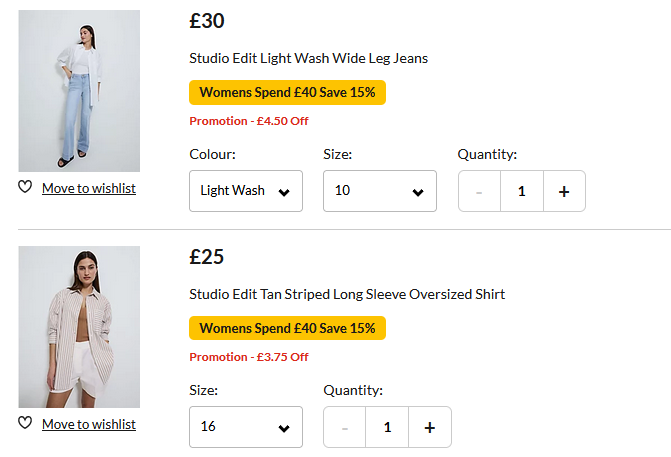Click the jeans product thumbnail image
This screenshot has height=457, width=671.
coord(79,91)
